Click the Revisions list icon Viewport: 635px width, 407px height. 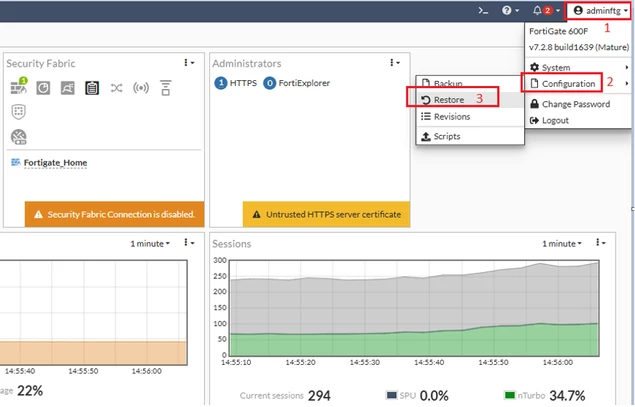click(426, 117)
